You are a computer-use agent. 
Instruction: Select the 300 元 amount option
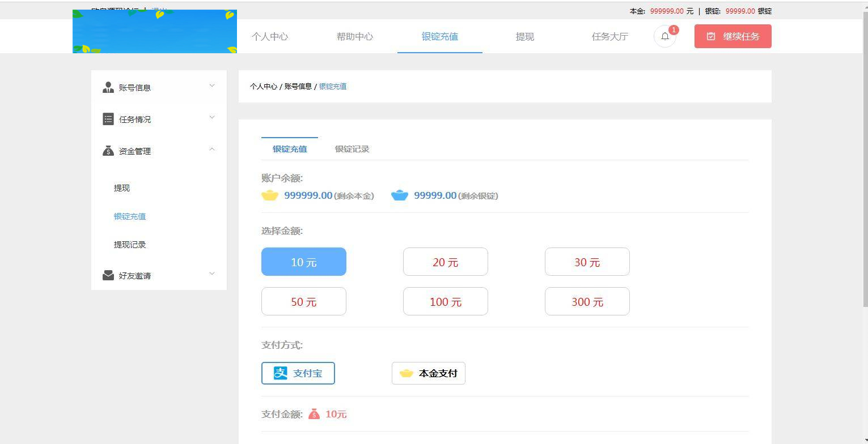tap(587, 301)
